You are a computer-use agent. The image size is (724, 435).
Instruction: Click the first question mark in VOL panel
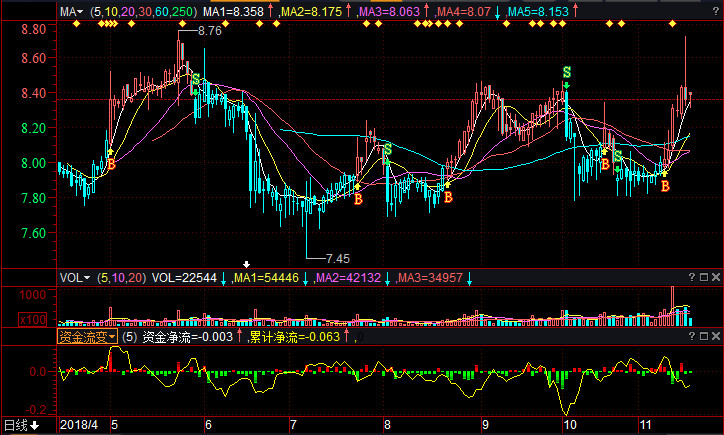pyautogui.click(x=691, y=277)
